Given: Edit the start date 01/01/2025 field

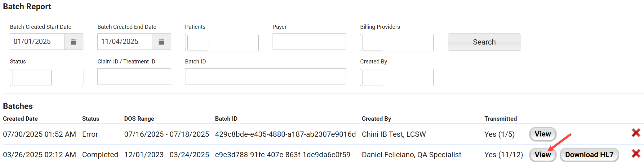Looking at the screenshot, I should (x=37, y=42).
